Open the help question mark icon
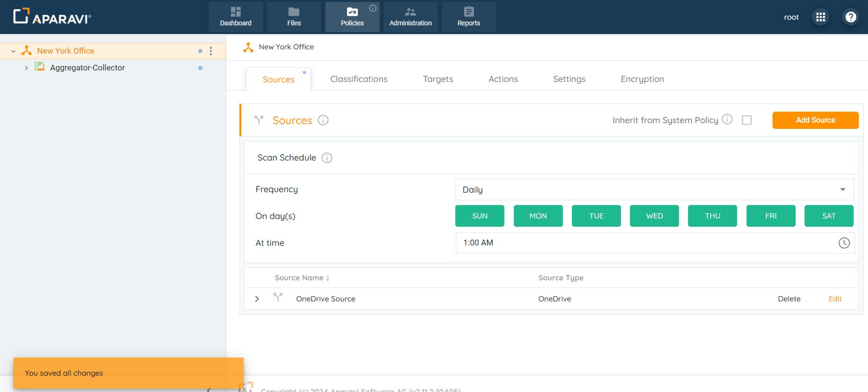868x392 pixels. [850, 17]
